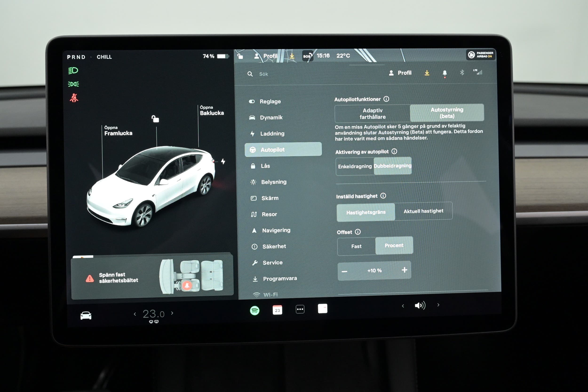This screenshot has height=392, width=588.
Task: Tap the seat belt warning indicator
Action: click(74, 98)
